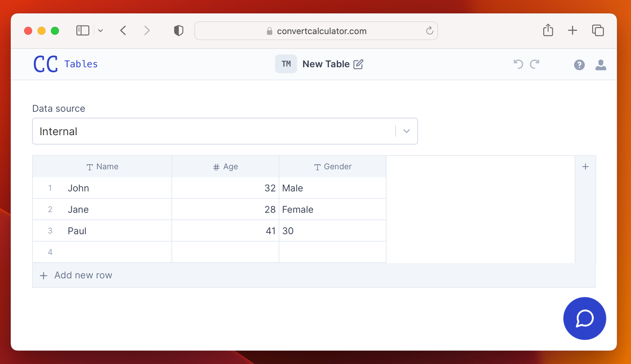Screen dimensions: 631x364
Task: Expand the Data source Internal dropdown
Action: (225, 131)
